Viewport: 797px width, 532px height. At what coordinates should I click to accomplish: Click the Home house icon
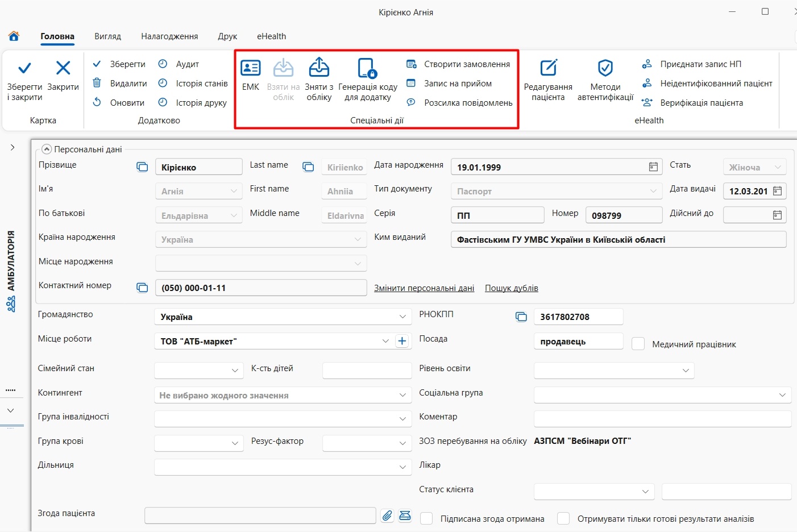click(x=14, y=36)
